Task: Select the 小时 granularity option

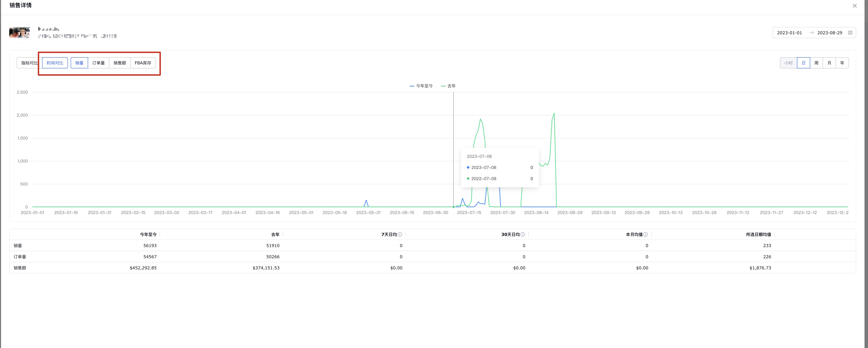Action: [x=788, y=63]
